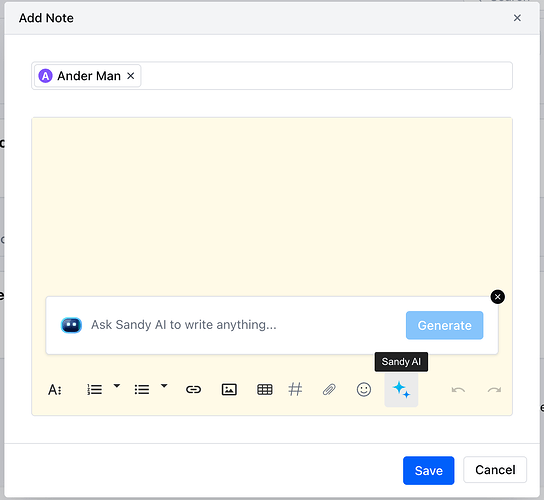Expand the numbered list style dropdown arrow
The width and height of the screenshot is (544, 500).
coord(117,385)
